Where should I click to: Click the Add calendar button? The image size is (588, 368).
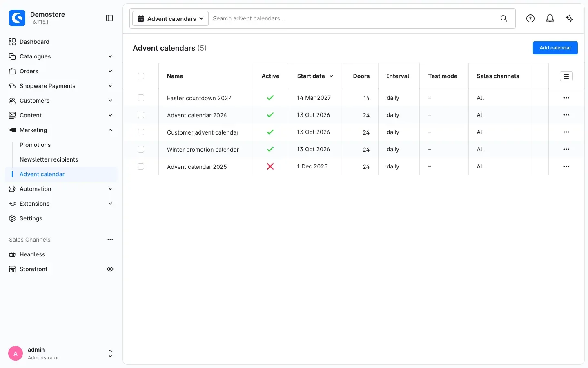pyautogui.click(x=555, y=48)
